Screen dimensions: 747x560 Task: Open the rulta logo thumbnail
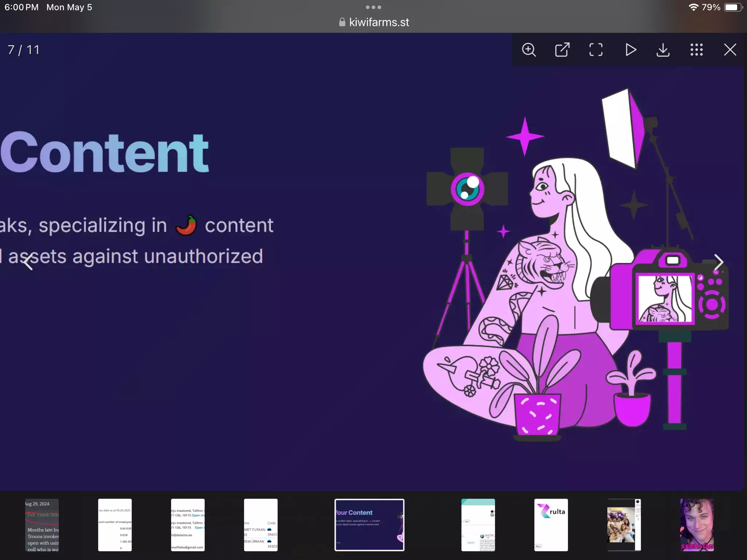point(551,525)
